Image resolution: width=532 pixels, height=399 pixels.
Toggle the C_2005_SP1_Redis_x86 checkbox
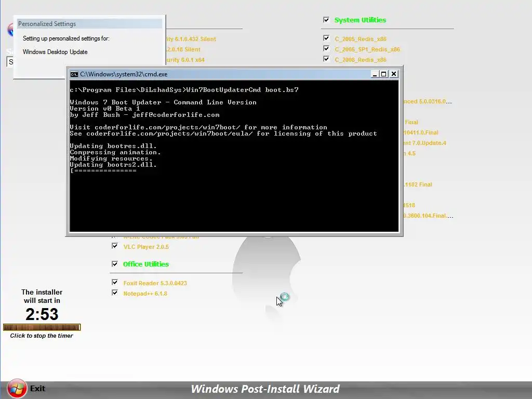pos(326,48)
